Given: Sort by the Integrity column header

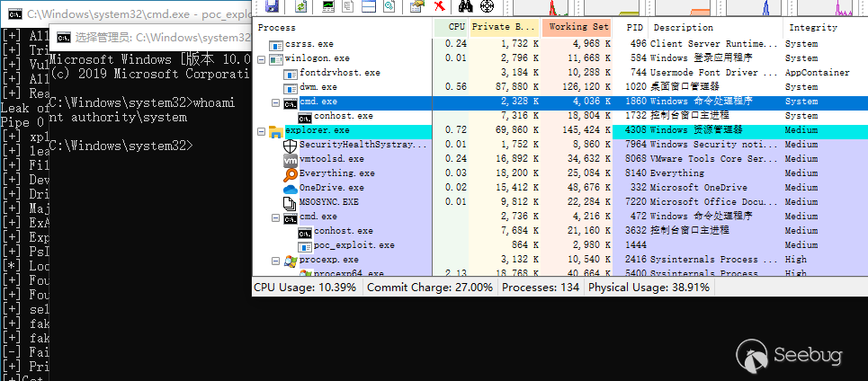Looking at the screenshot, I should pos(826,27).
